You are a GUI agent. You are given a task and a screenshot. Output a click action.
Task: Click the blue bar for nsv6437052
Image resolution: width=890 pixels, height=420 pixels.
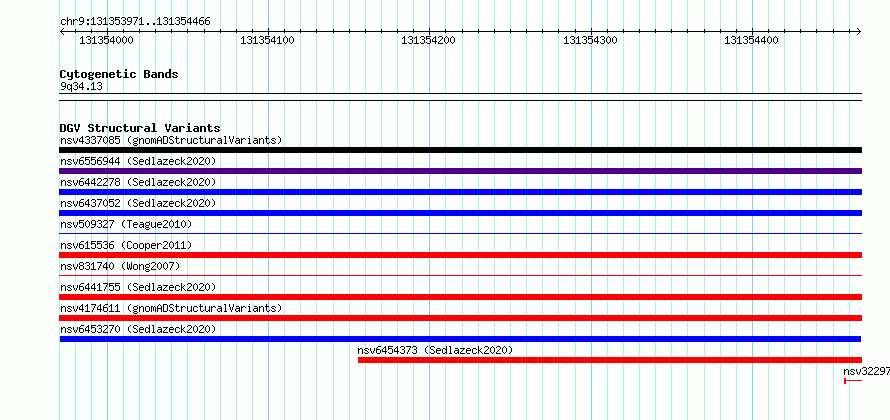(460, 213)
